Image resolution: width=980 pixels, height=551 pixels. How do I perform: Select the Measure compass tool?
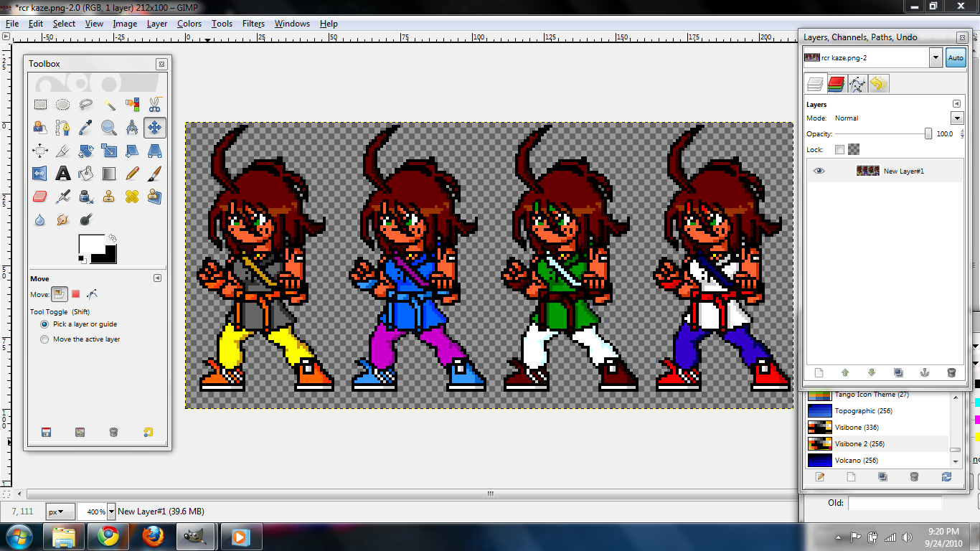click(x=132, y=128)
